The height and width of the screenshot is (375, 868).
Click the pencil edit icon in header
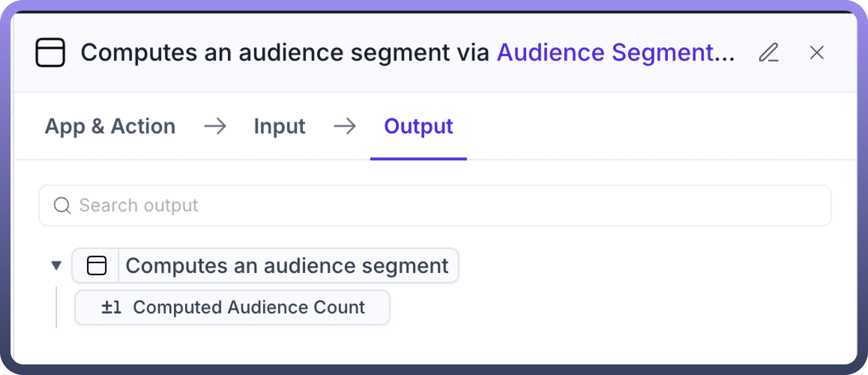point(768,53)
